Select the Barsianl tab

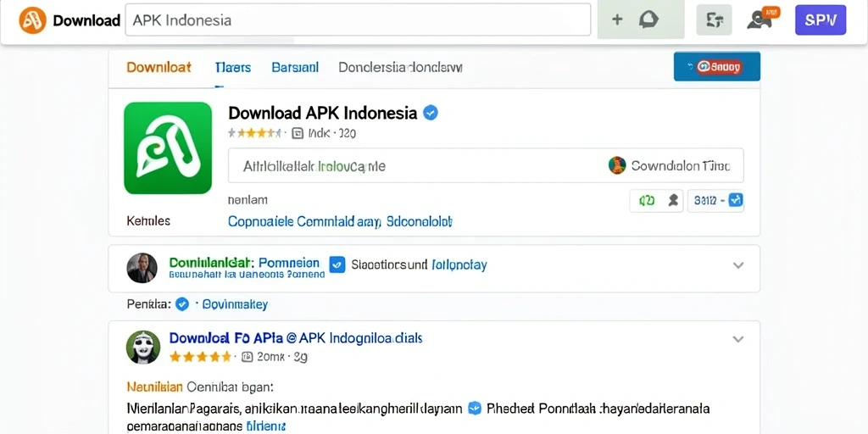coord(295,68)
